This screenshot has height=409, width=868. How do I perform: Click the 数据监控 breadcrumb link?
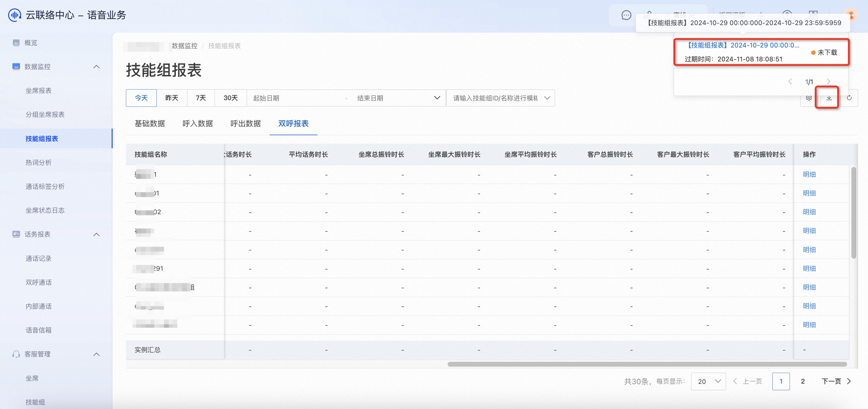185,46
